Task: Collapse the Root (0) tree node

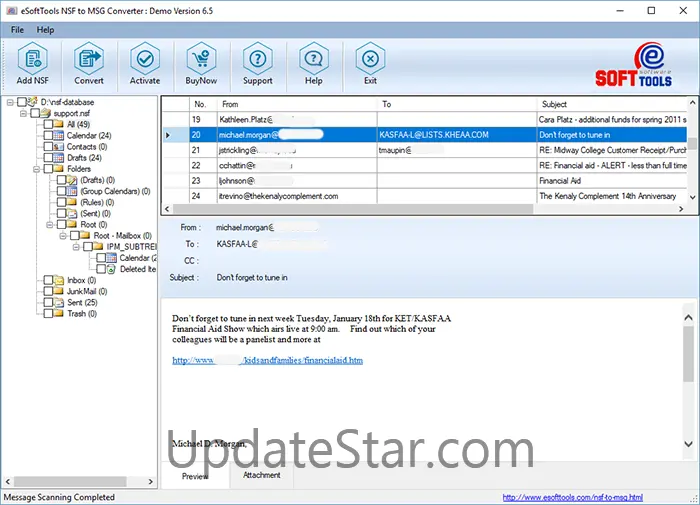Action: coord(50,225)
